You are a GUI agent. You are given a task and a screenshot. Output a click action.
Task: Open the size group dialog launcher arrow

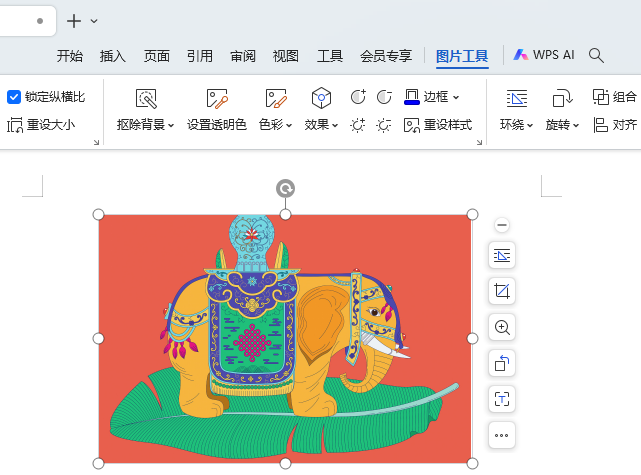tap(96, 142)
